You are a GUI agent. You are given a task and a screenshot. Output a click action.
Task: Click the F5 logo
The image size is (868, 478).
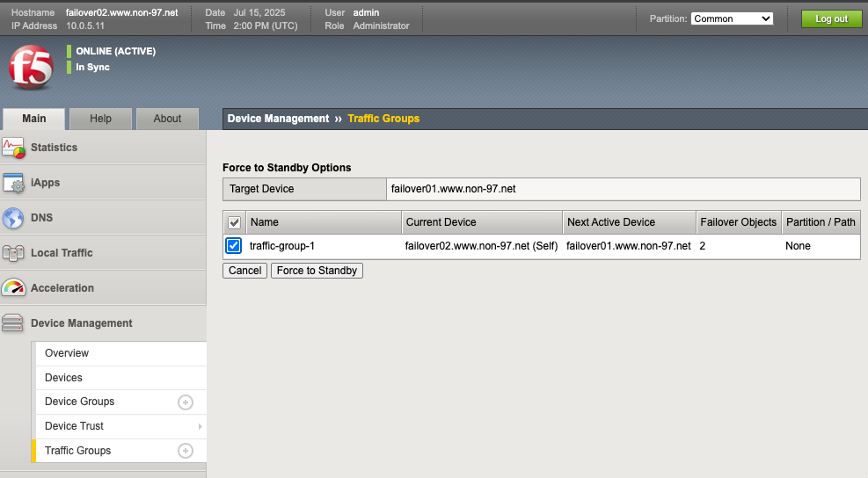click(x=31, y=68)
